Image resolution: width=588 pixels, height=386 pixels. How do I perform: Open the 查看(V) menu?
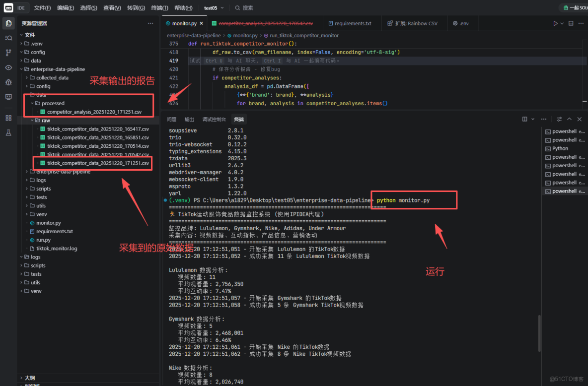112,7
